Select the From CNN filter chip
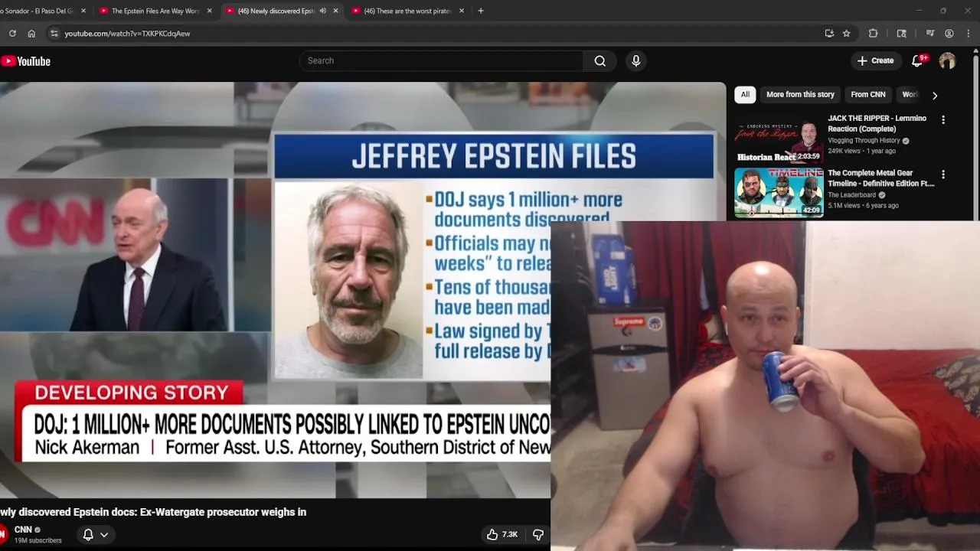The width and height of the screenshot is (980, 551). click(868, 94)
